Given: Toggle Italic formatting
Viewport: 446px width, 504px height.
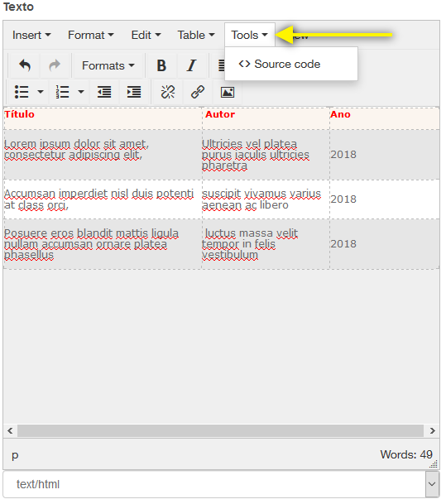Looking at the screenshot, I should 191,65.
